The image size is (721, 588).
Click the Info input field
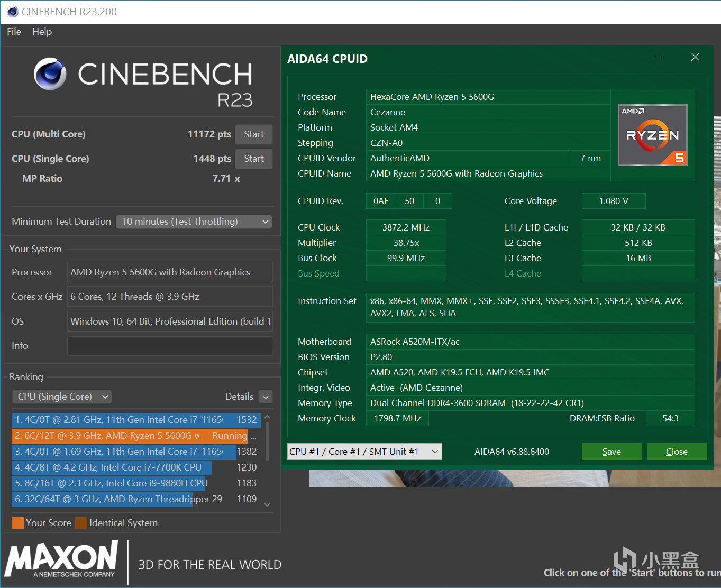pyautogui.click(x=170, y=346)
